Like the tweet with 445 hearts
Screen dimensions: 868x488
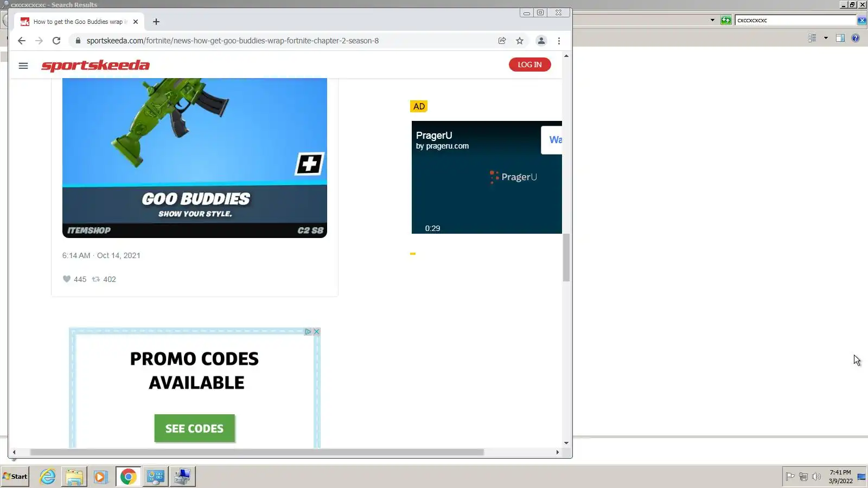click(x=66, y=279)
